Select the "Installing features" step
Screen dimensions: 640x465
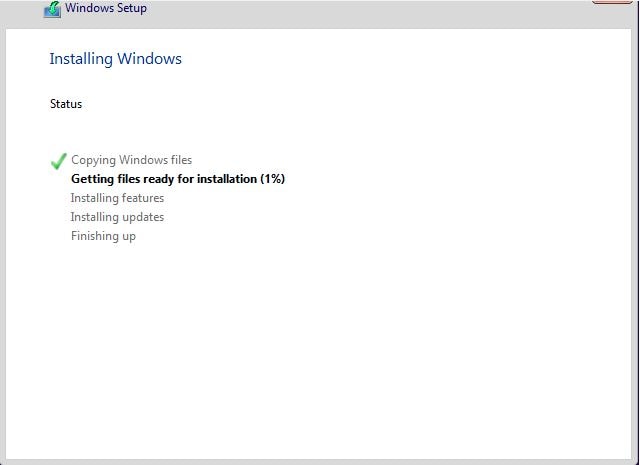pyautogui.click(x=117, y=198)
